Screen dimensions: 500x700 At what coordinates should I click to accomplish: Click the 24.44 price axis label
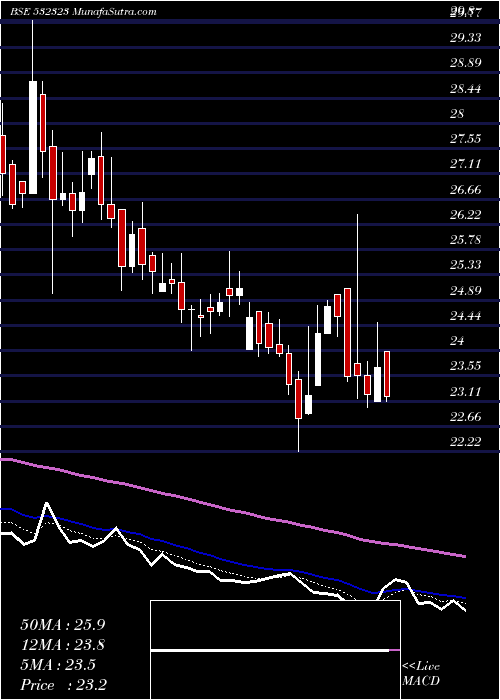point(466,316)
